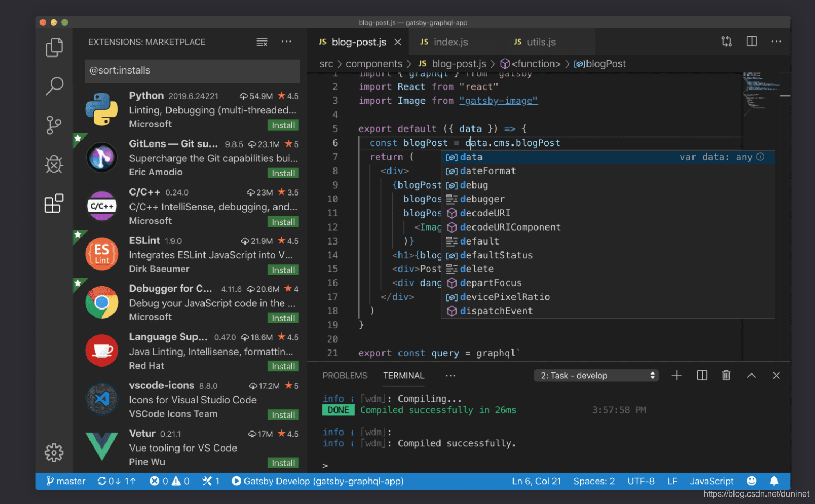Image resolution: width=815 pixels, height=504 pixels.
Task: Choose dateFormat from autocomplete list
Action: pyautogui.click(x=608, y=171)
